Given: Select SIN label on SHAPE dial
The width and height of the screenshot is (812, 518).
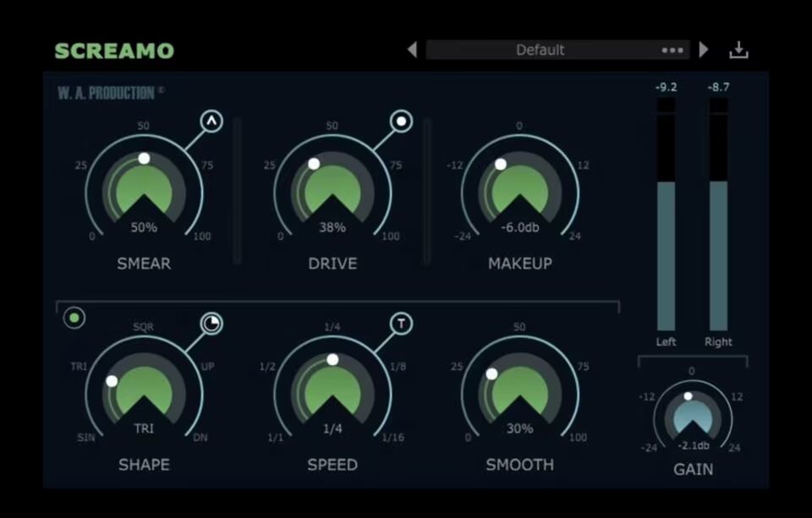Looking at the screenshot, I should (x=86, y=437).
